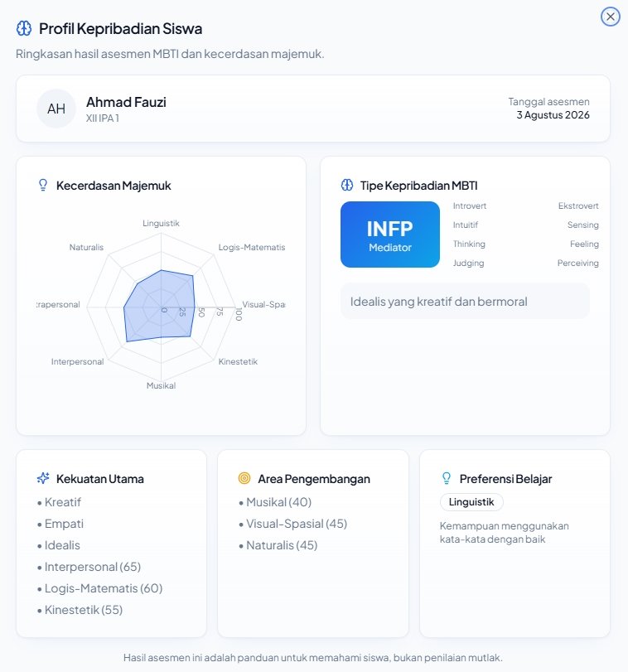The image size is (628, 672).
Task: Click the description 'Idealis yang kreatif dan bermoral'
Action: coord(438,302)
